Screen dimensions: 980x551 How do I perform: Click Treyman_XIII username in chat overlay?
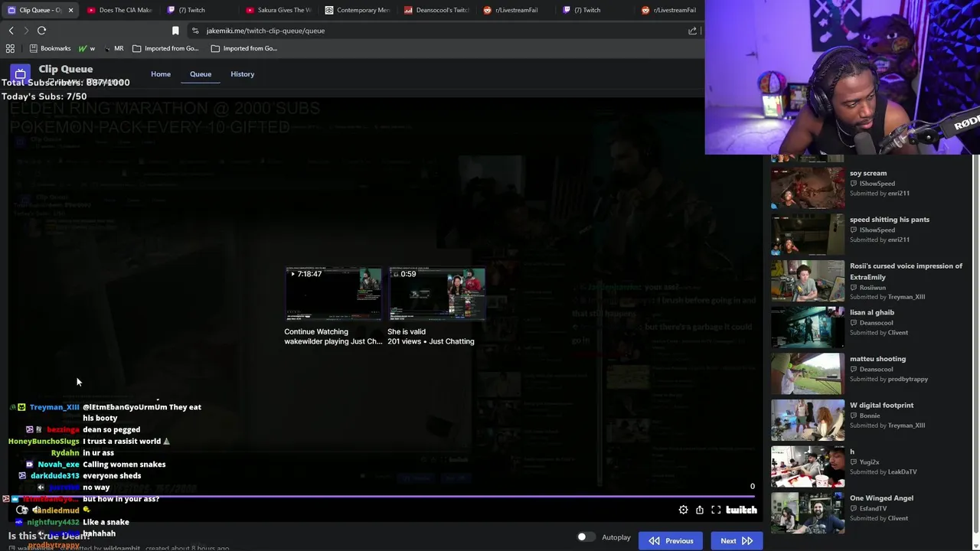coord(54,407)
